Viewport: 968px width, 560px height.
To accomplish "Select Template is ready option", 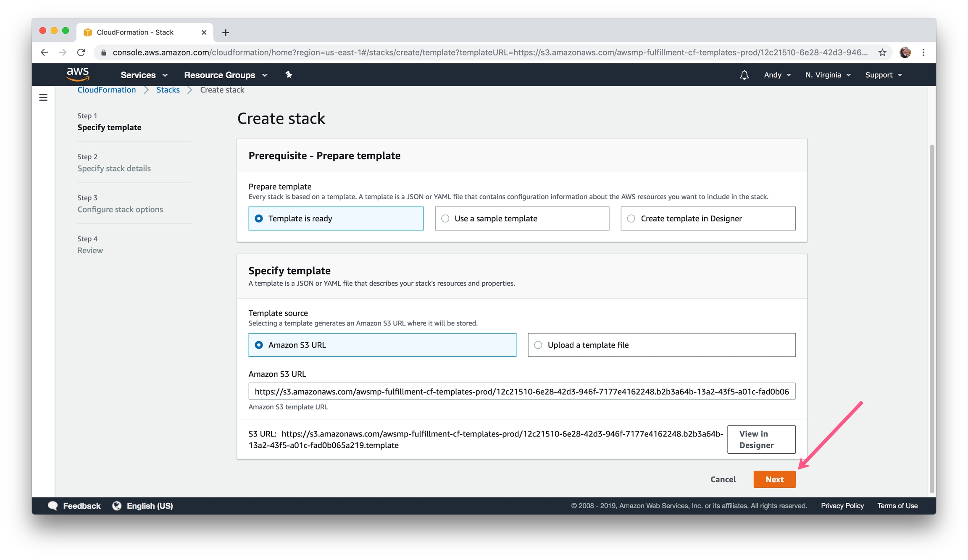I will pos(336,218).
